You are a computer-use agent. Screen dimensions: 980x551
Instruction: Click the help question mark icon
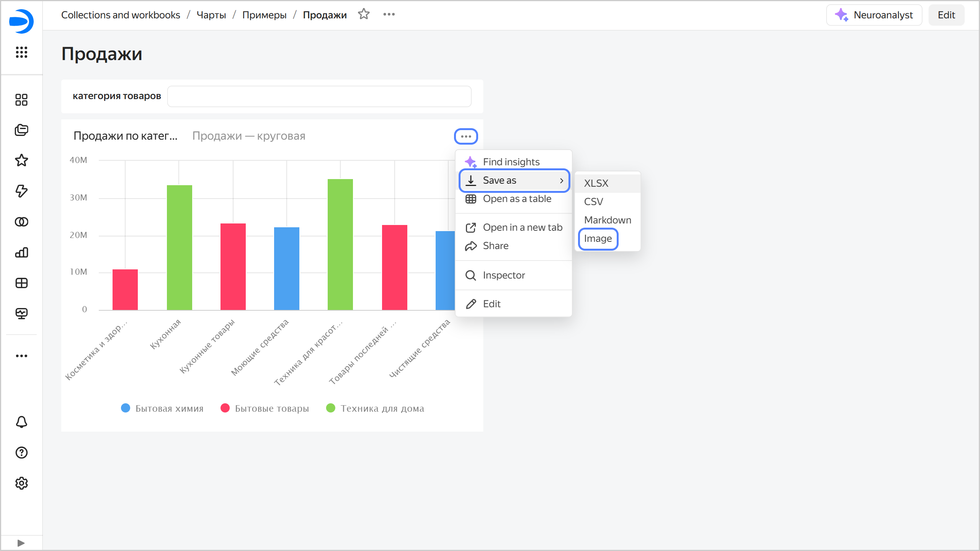coord(21,453)
